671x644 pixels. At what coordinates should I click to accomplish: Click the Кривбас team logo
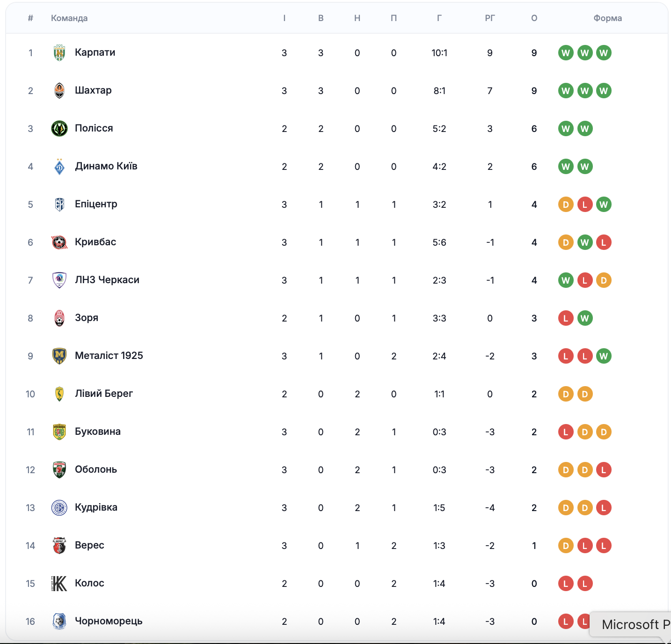click(x=59, y=242)
